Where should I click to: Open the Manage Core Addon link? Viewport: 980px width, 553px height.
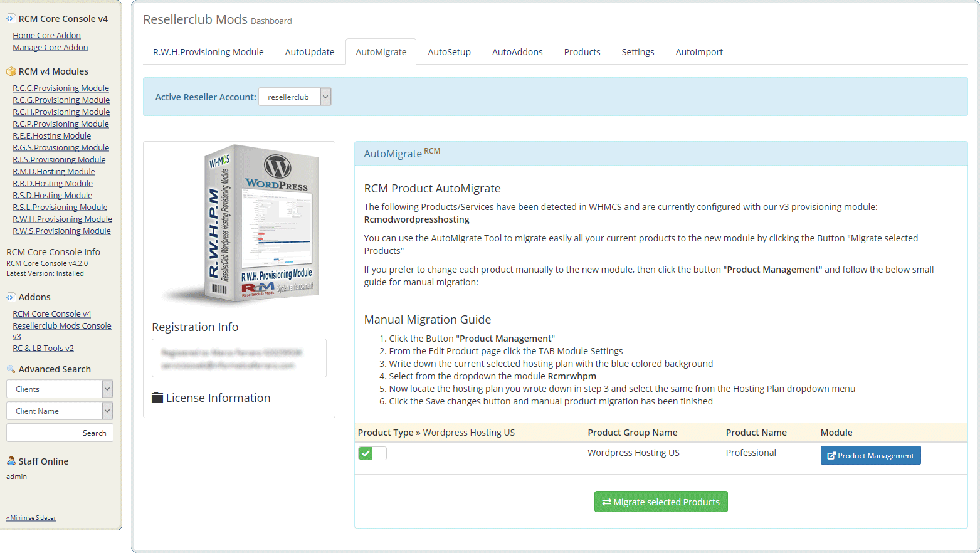point(50,48)
